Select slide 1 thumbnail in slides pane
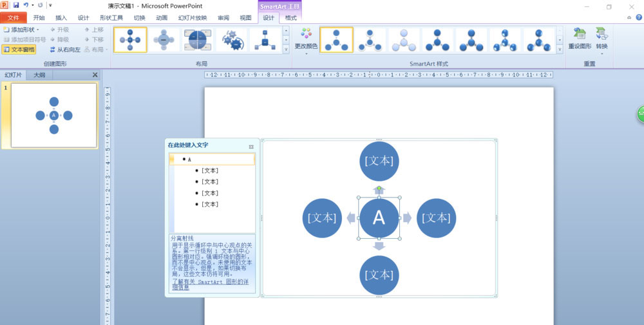This screenshot has width=644, height=325. [54, 115]
